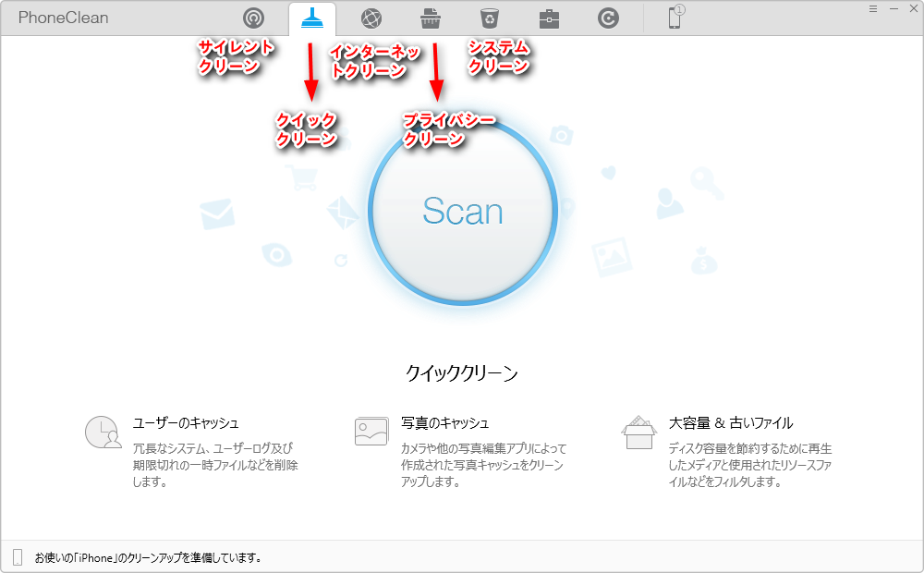Image resolution: width=924 pixels, height=573 pixels.
Task: Click the photo cache description text
Action: click(483, 465)
